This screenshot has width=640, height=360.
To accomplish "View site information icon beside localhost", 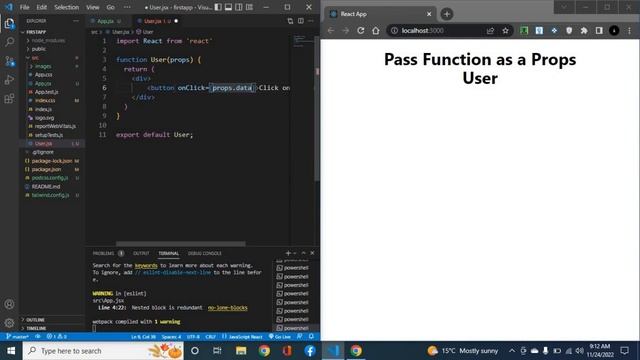I will (394, 31).
